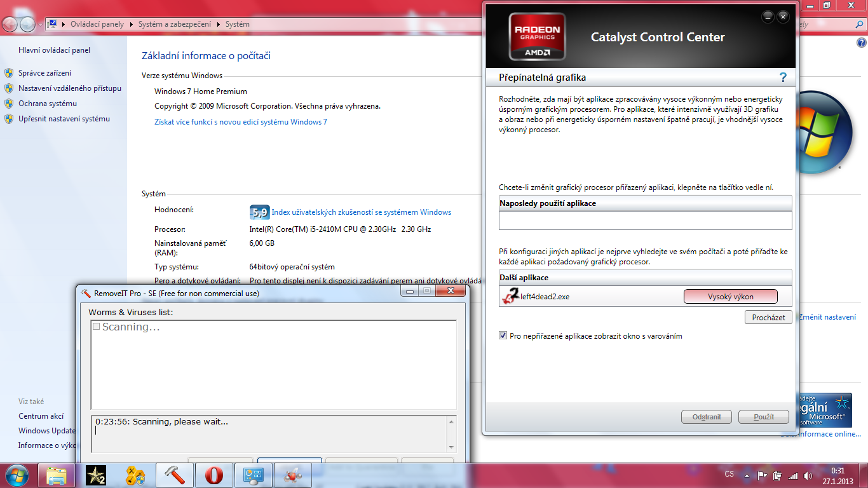Change left4dead2.exe to 'Vysoký výkon' button
The height and width of the screenshot is (488, 868).
click(731, 297)
